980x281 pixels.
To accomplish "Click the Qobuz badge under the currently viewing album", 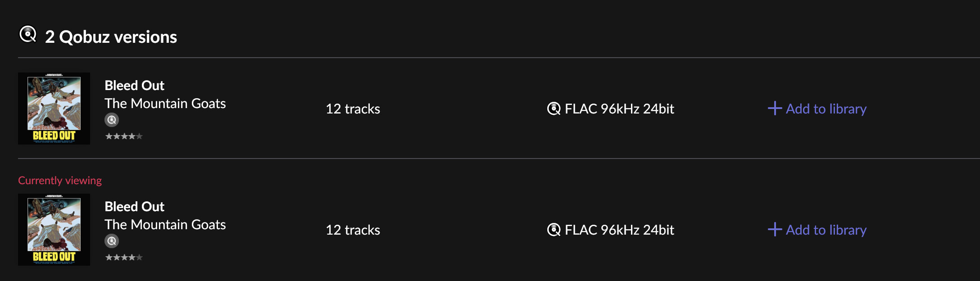I will pyautogui.click(x=112, y=241).
